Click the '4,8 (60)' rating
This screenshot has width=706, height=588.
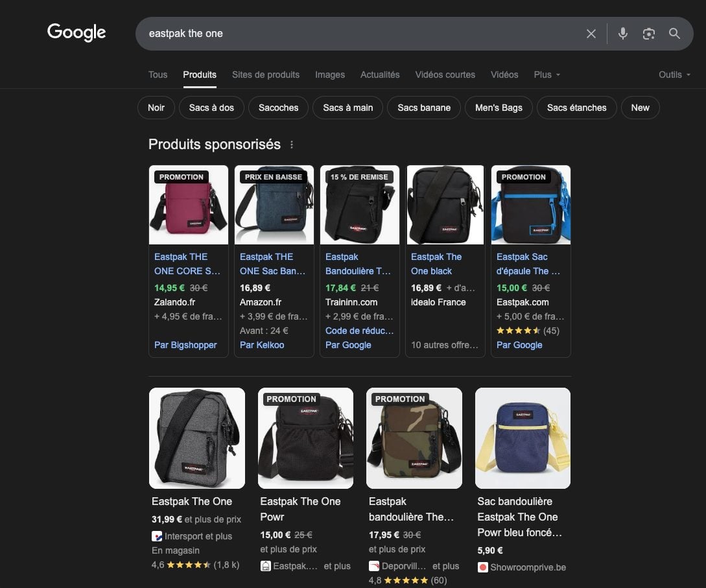pos(408,580)
